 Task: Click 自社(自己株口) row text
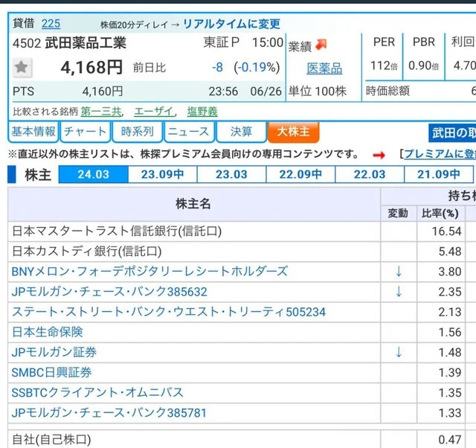coord(51,440)
